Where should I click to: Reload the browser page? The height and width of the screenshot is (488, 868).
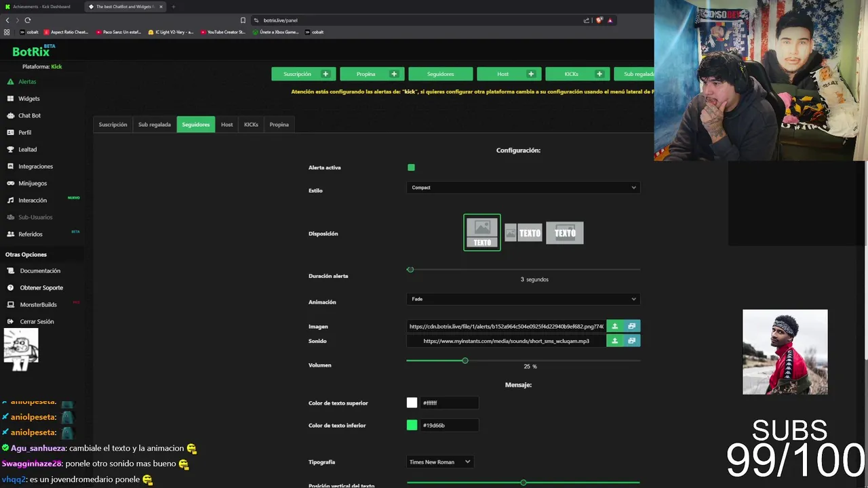coord(28,20)
